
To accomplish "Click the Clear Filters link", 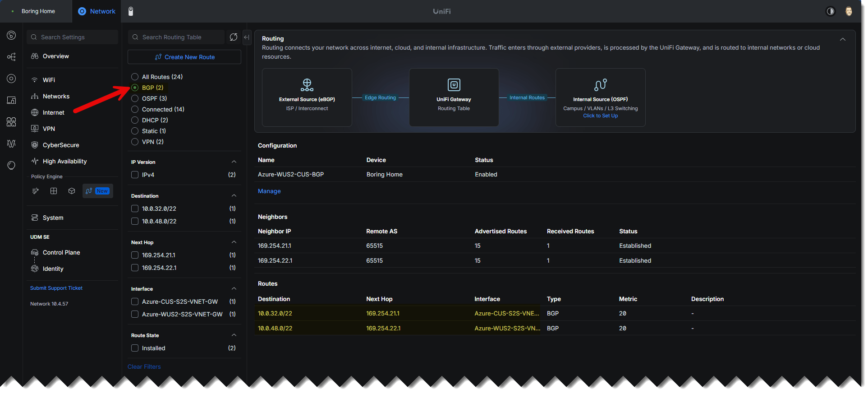I will coord(144,366).
